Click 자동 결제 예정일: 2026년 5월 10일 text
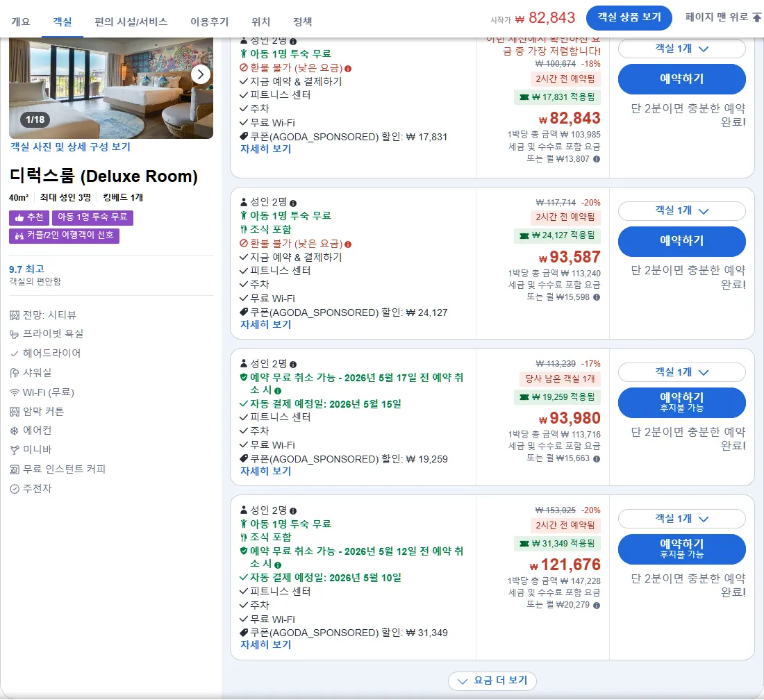Screen dimensions: 764x700 coord(326,578)
